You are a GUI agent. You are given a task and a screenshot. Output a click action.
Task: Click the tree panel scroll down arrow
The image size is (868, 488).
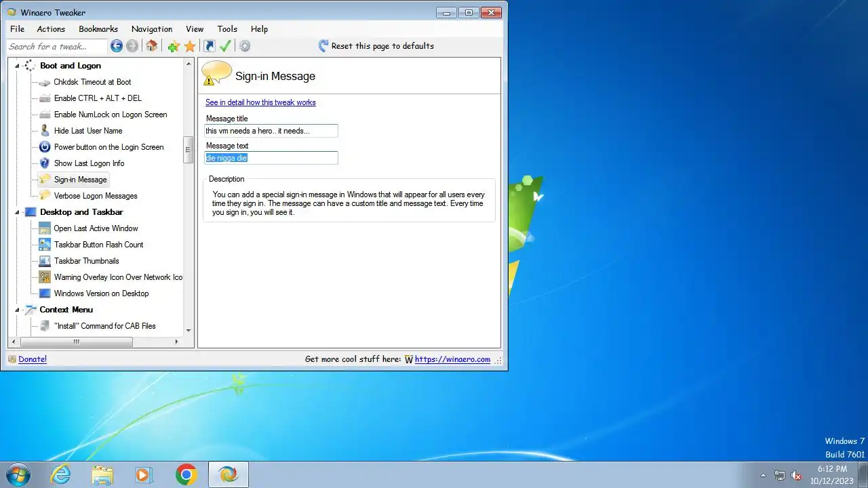[x=189, y=331]
